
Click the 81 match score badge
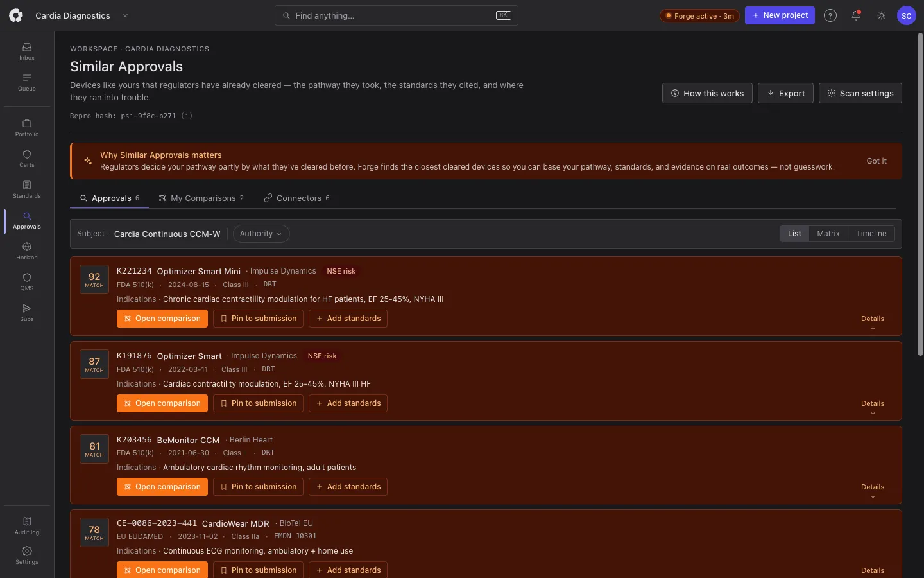point(94,449)
